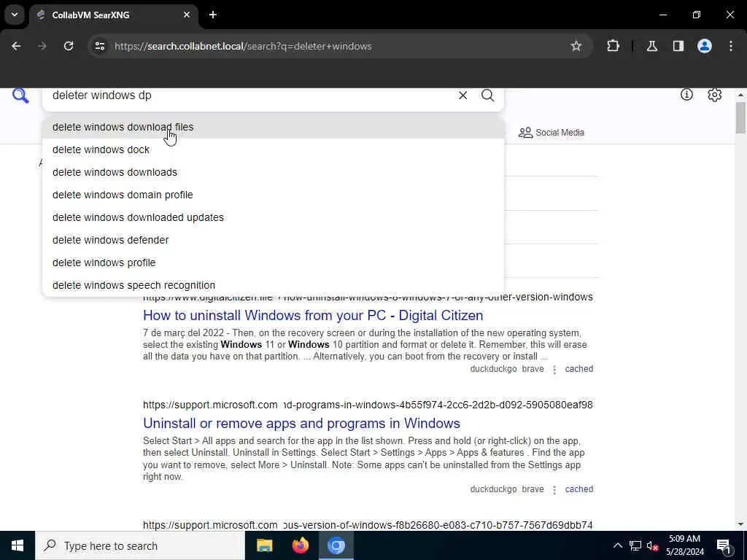Click the browser address bar URL
This screenshot has width=747, height=560.
[243, 46]
